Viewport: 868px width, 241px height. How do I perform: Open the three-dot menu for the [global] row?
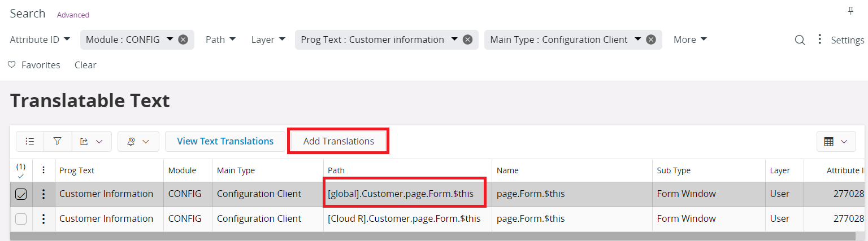(x=44, y=194)
